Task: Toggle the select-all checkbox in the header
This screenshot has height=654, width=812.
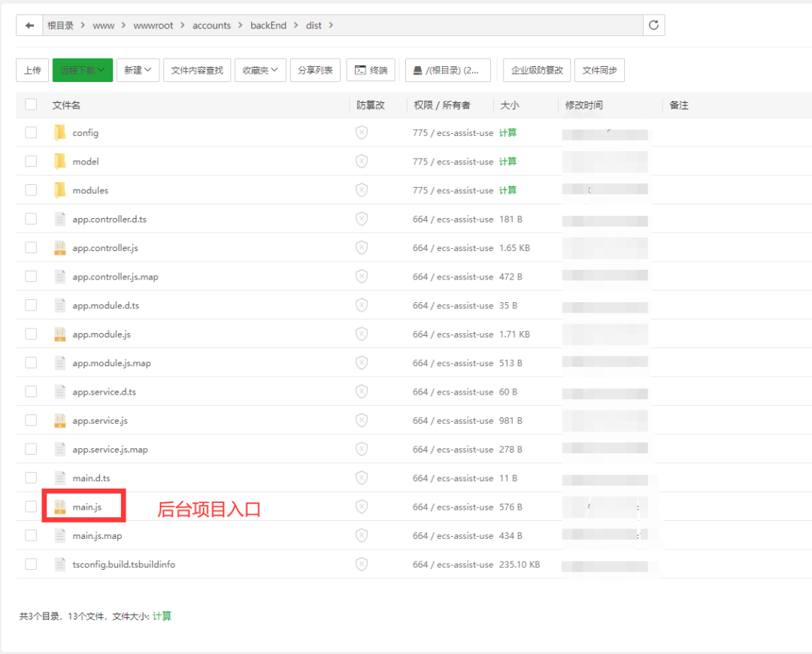Action: tap(30, 104)
